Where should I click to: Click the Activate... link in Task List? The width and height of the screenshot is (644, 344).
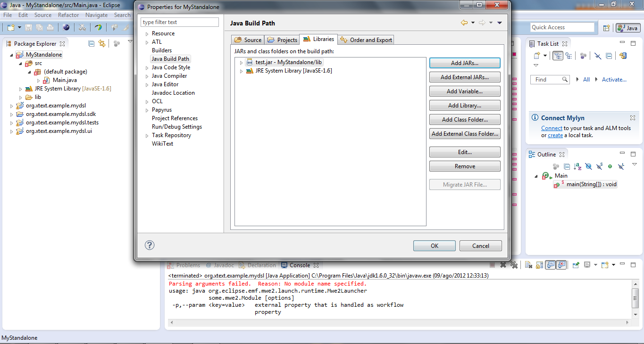coord(614,80)
